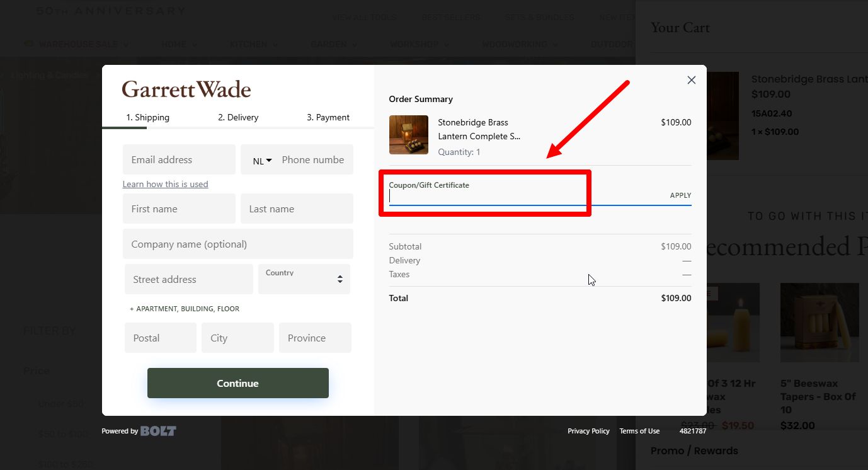Open the Privacy Policy link
This screenshot has width=868, height=470.
(x=588, y=431)
